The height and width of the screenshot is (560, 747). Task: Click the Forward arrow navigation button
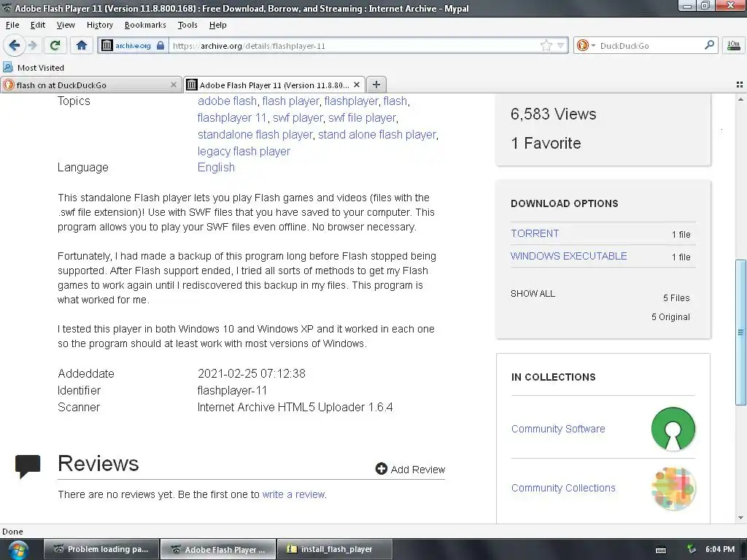pos(32,46)
